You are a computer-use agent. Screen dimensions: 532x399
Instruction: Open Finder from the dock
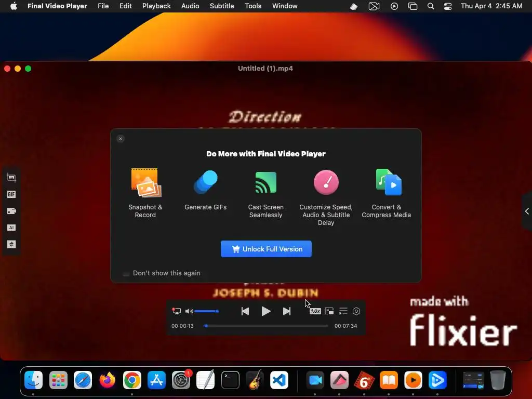tap(34, 380)
